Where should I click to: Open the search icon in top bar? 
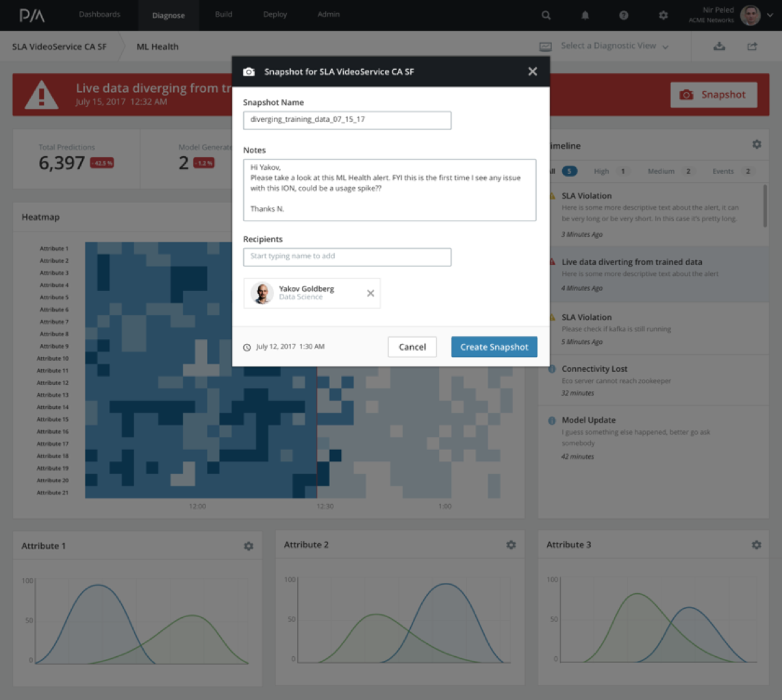(x=546, y=15)
